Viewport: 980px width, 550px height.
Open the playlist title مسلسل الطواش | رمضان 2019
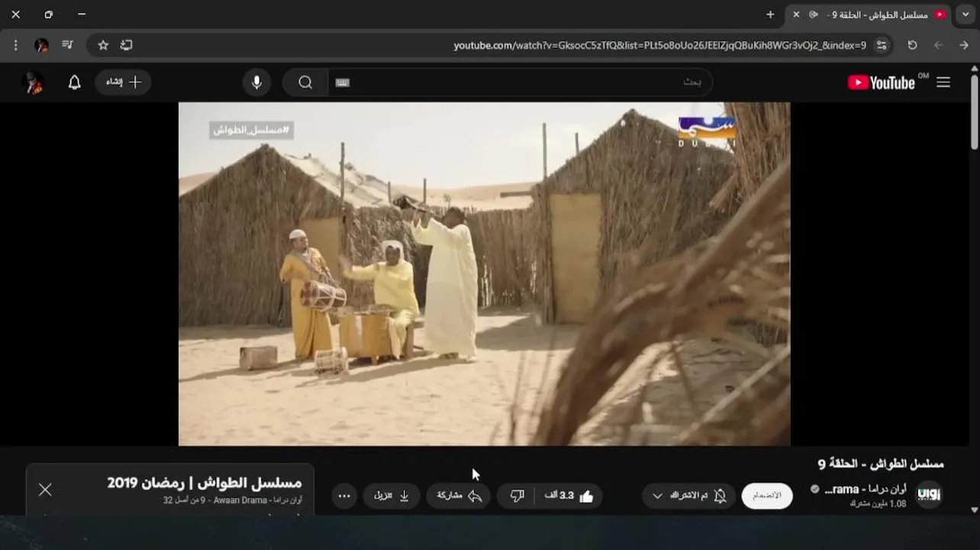205,483
